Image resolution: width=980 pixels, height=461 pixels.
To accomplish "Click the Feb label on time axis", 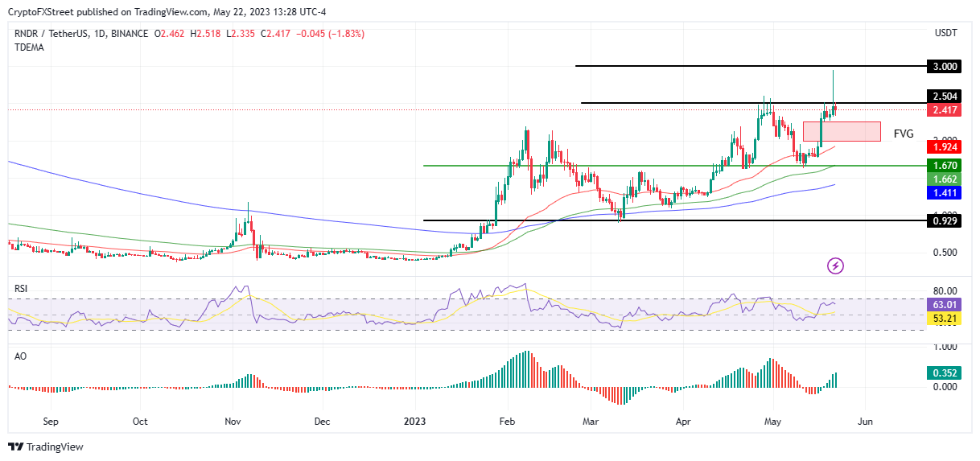I will (507, 421).
